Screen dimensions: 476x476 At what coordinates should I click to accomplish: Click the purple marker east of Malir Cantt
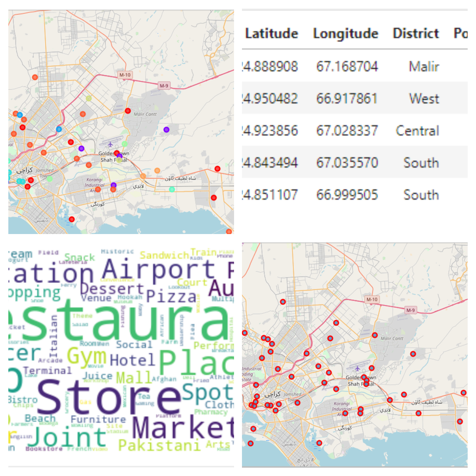coord(166,130)
